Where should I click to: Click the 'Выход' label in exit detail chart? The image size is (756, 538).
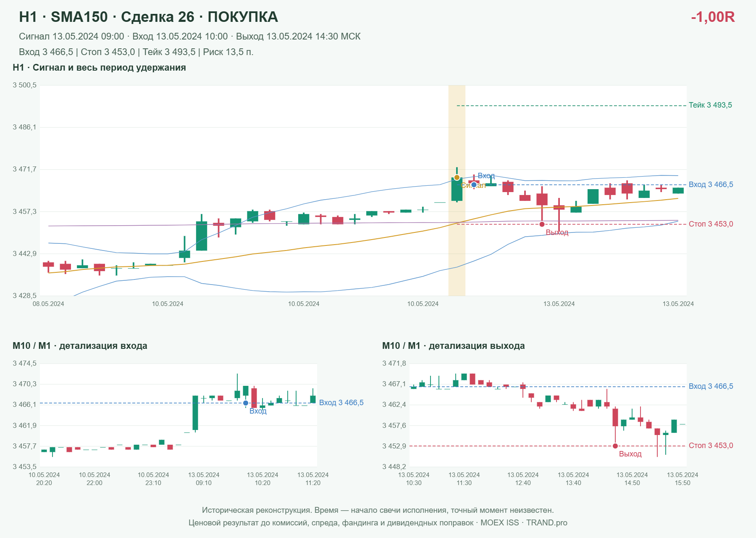click(630, 454)
